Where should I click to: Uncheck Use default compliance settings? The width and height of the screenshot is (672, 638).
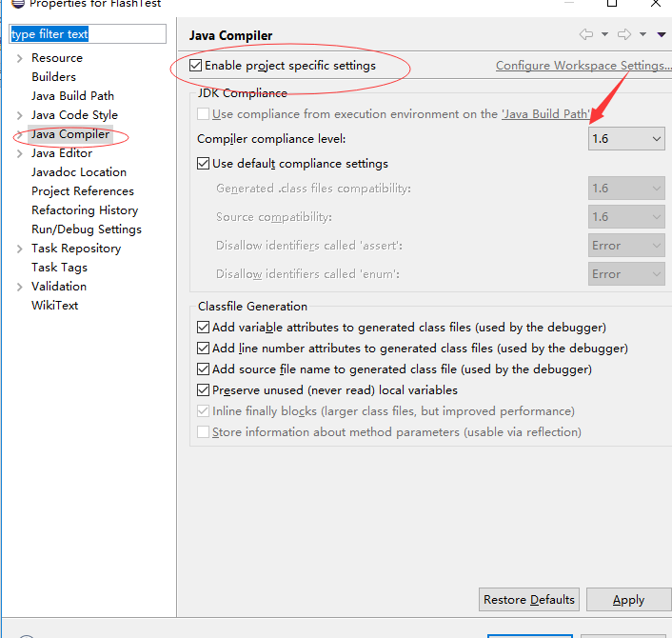click(x=204, y=164)
